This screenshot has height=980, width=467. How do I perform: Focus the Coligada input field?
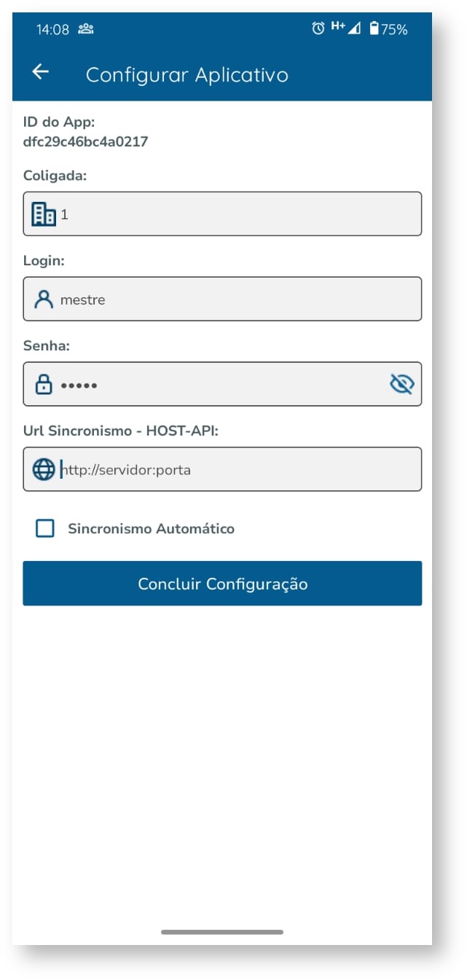[x=233, y=214]
